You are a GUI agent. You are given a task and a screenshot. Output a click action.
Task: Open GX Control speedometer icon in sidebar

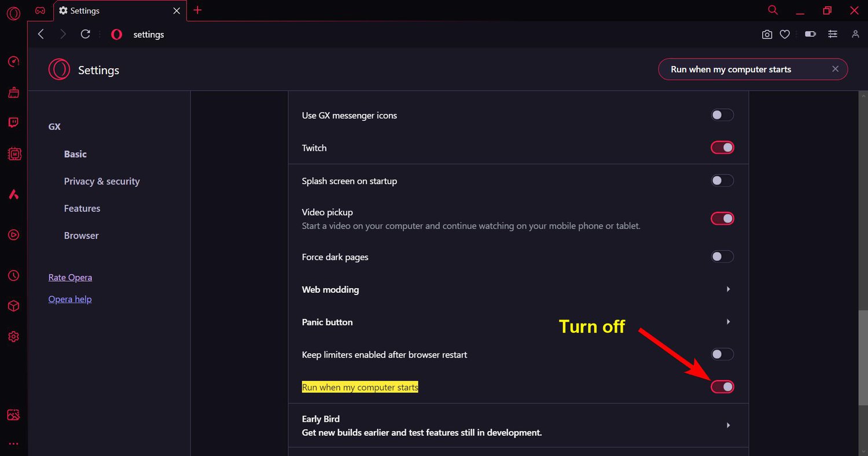pyautogui.click(x=14, y=62)
